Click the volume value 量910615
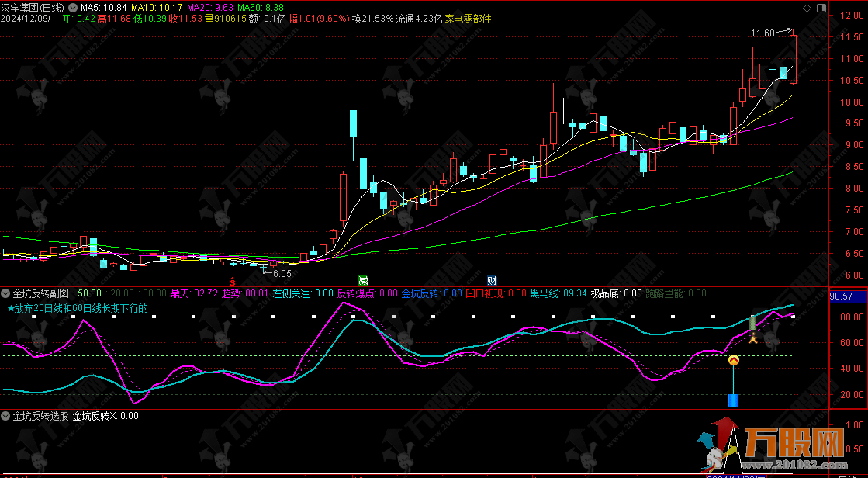 225,19
